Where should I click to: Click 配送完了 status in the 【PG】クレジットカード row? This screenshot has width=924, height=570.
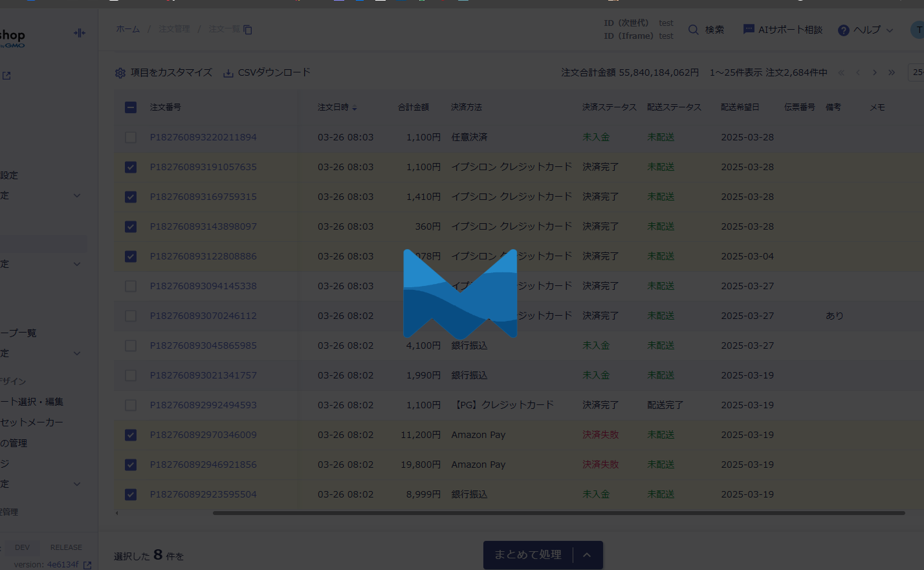pyautogui.click(x=665, y=405)
